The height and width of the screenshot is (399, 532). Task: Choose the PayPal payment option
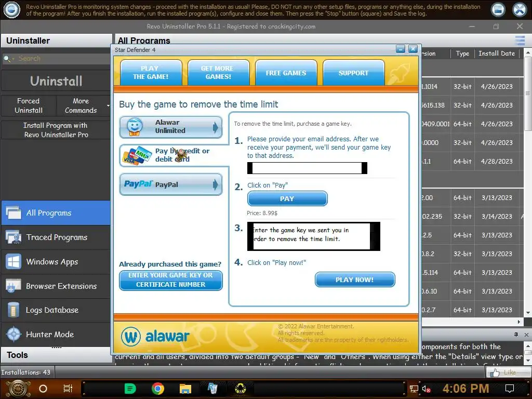[x=170, y=184]
